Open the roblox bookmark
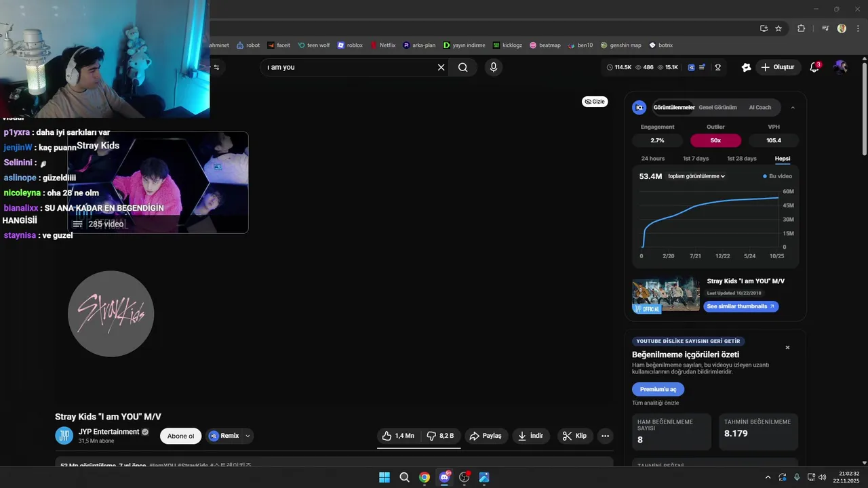This screenshot has width=868, height=488. [x=350, y=45]
